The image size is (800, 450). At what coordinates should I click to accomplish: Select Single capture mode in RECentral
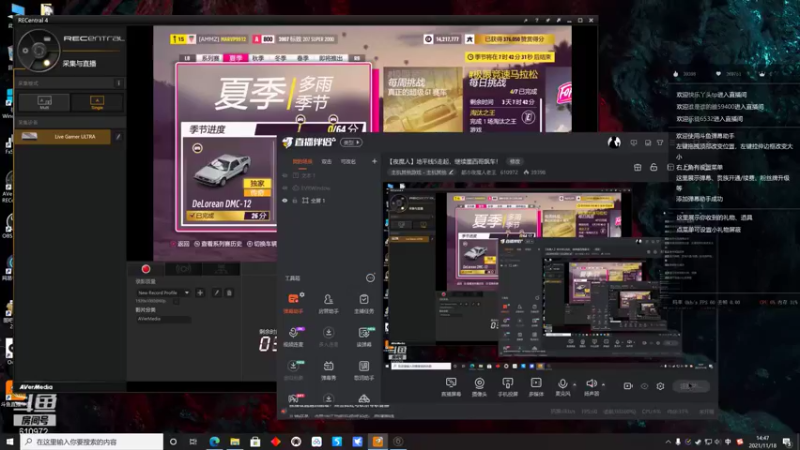(97, 102)
